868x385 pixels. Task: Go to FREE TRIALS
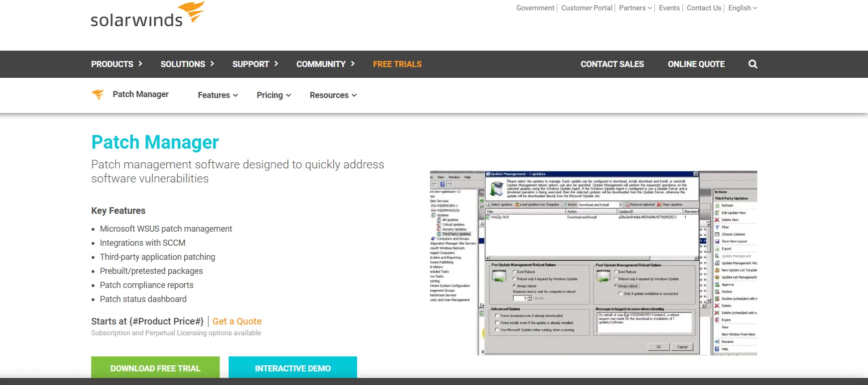(397, 64)
